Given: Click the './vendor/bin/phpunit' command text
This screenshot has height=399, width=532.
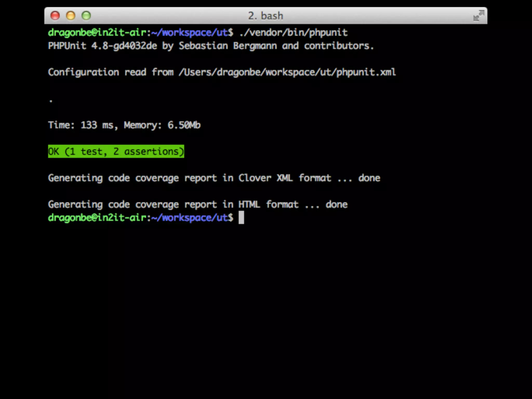Looking at the screenshot, I should pos(294,33).
